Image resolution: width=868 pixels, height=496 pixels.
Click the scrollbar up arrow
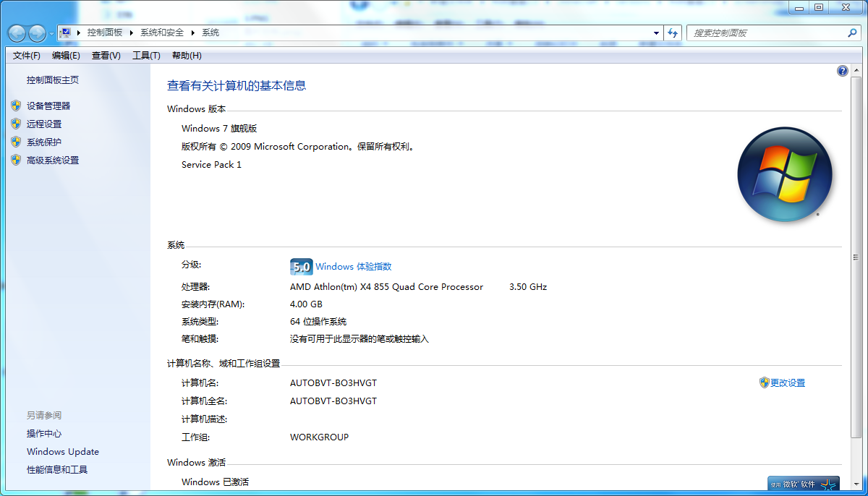(x=855, y=70)
